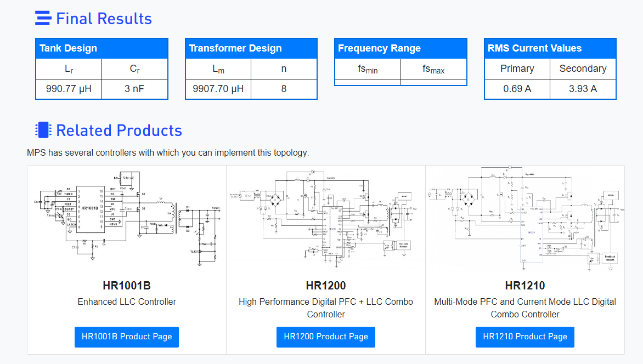Click the Enhanced LLC Controller description
Screen dimensions: 643x364
pos(127,302)
